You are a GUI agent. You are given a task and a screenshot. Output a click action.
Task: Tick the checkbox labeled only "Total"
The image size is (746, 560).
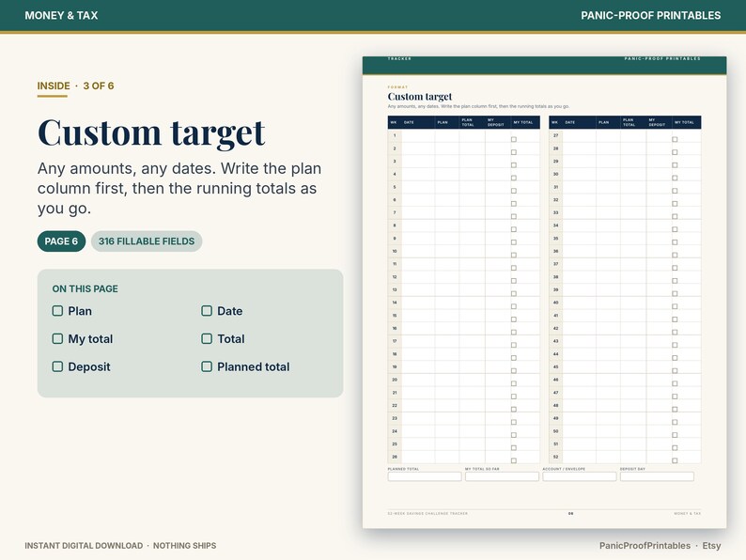(207, 339)
